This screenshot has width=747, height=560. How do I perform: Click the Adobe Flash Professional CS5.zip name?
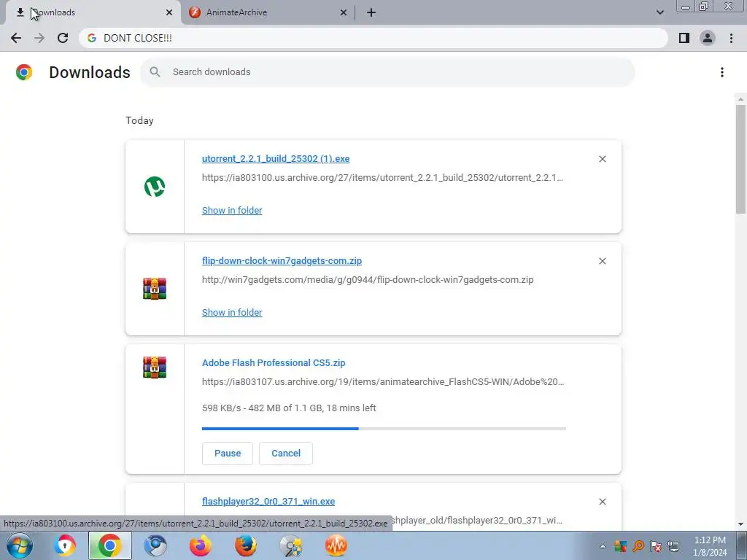(274, 363)
